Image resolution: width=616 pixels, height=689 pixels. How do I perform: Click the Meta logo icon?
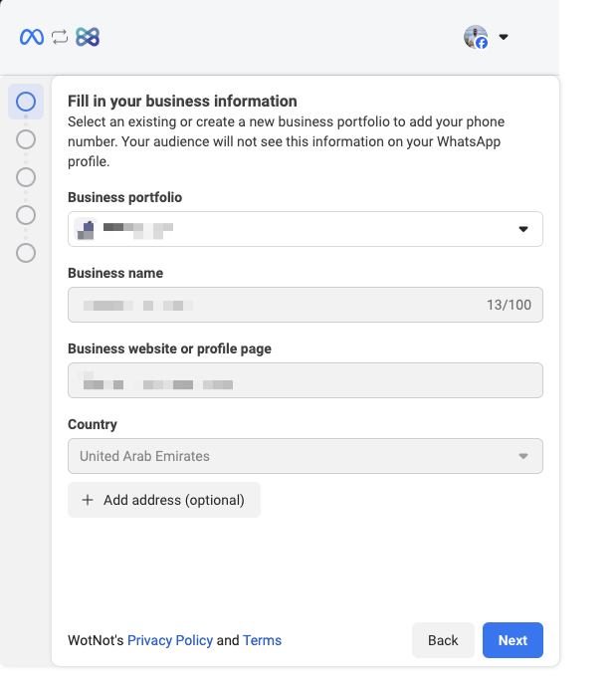click(x=32, y=37)
